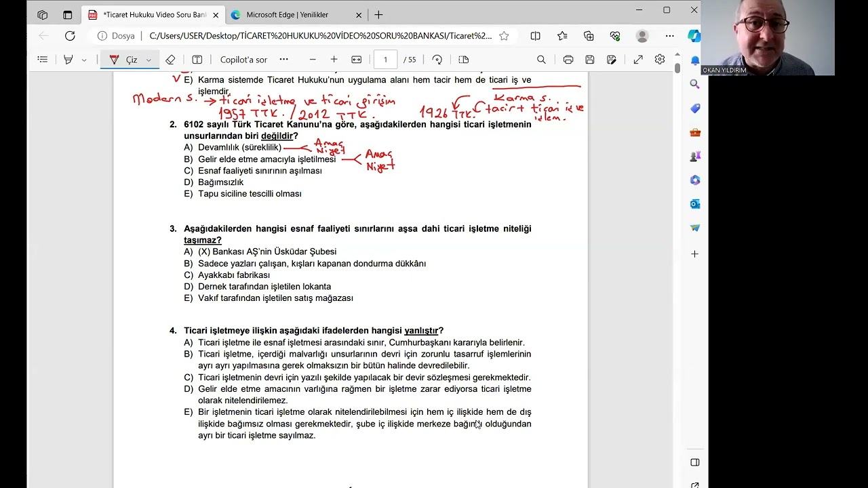This screenshot has height=488, width=868.
Task: Close the Microsoft Edge Yenilikler tab
Action: tap(359, 15)
